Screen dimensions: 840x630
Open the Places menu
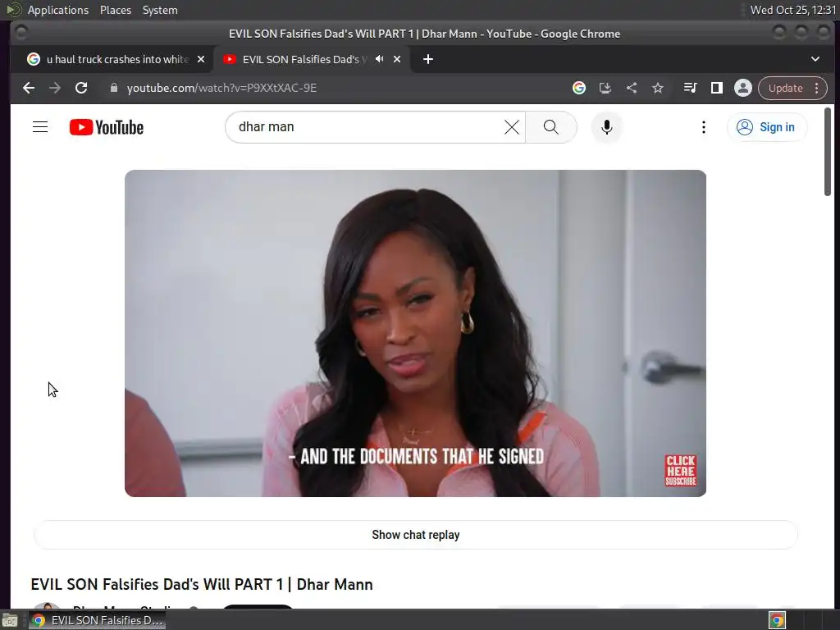115,10
